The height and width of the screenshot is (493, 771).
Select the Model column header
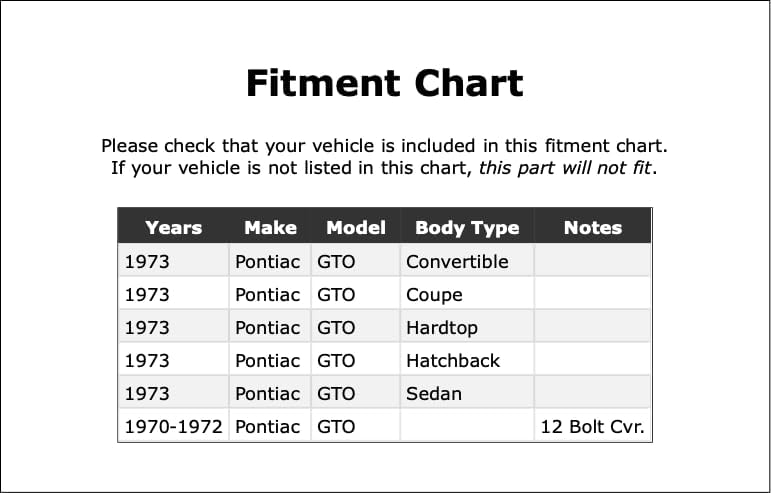(x=356, y=228)
